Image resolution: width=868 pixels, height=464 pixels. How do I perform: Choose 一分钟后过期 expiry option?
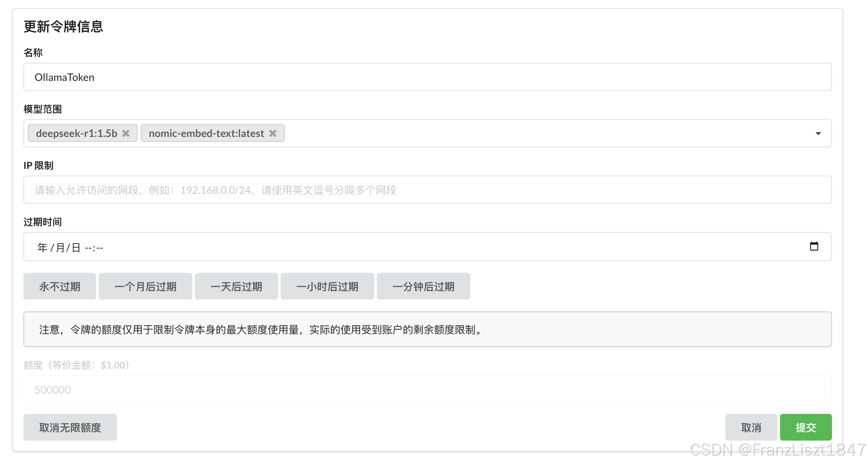[423, 287]
